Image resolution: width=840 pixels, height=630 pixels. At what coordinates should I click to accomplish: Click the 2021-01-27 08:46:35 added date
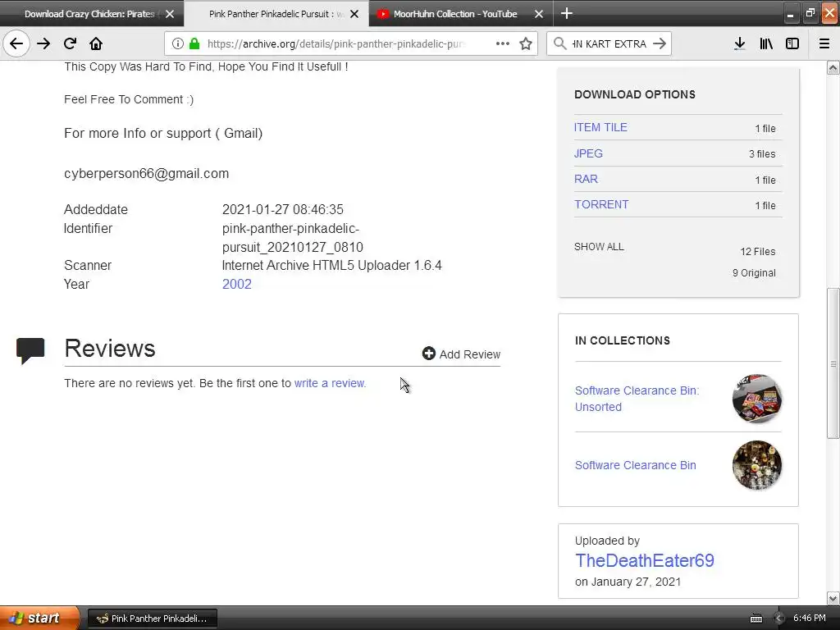click(283, 209)
